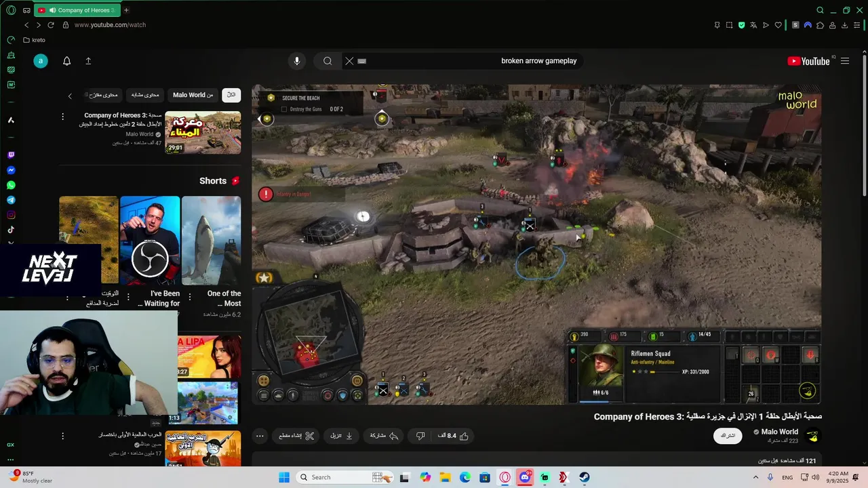Click the YouTube logo
This screenshot has height=488, width=868.
[x=808, y=61]
